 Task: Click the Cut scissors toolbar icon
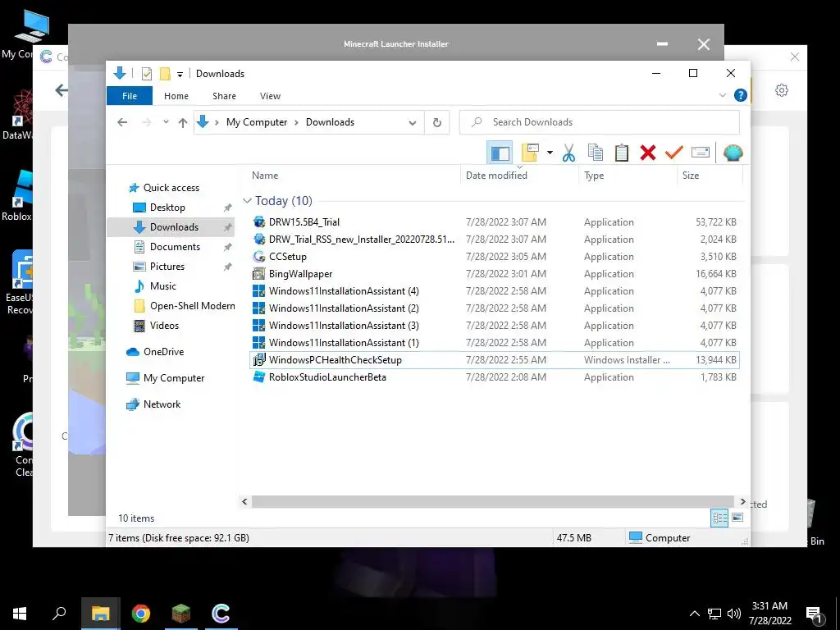568,153
